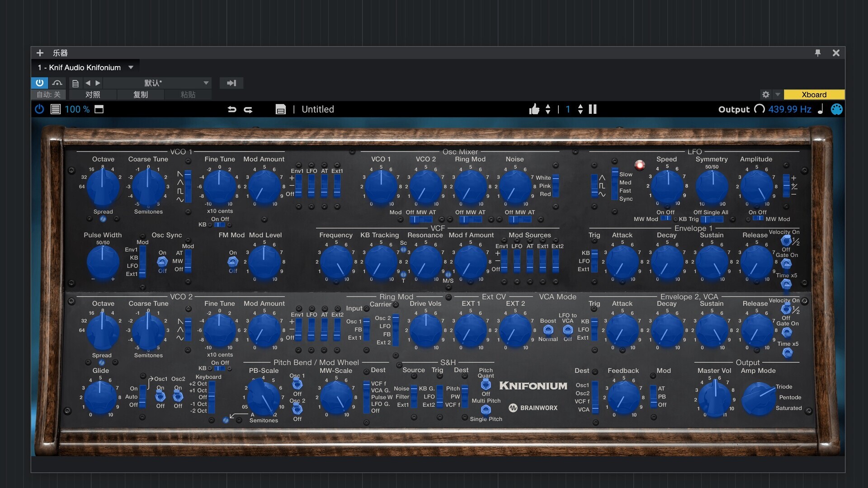The image size is (868, 488).
Task: Click the Brainworx logo
Action: pos(533,408)
